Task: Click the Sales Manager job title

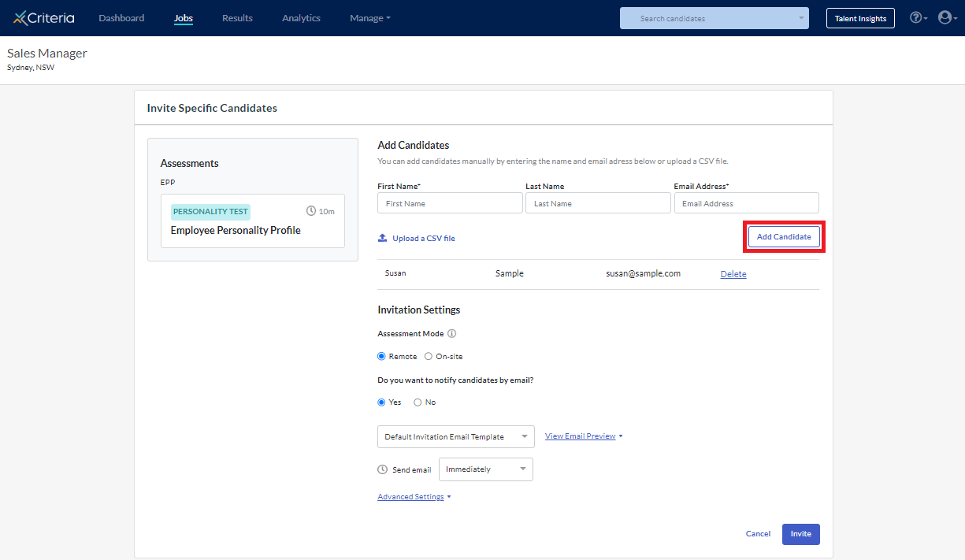Action: [x=47, y=54]
